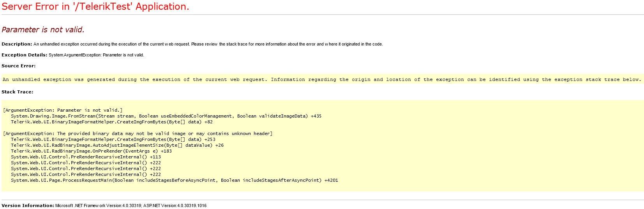644x209 pixels.
Task: Click the System.Drawing.Image.FromStream stack trace line
Action: point(166,116)
